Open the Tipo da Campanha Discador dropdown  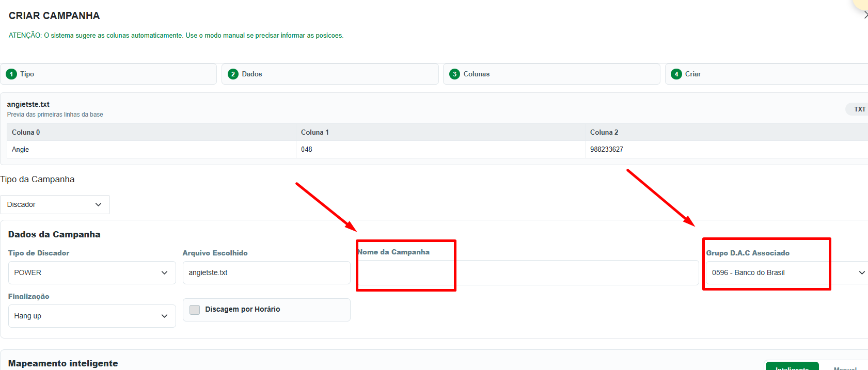[55, 205]
